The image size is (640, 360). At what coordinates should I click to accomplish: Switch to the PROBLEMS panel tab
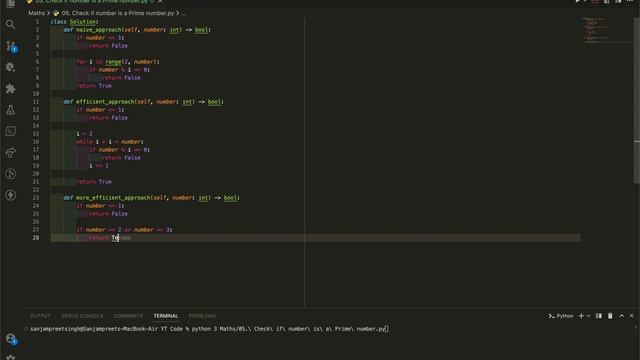pyautogui.click(x=202, y=316)
